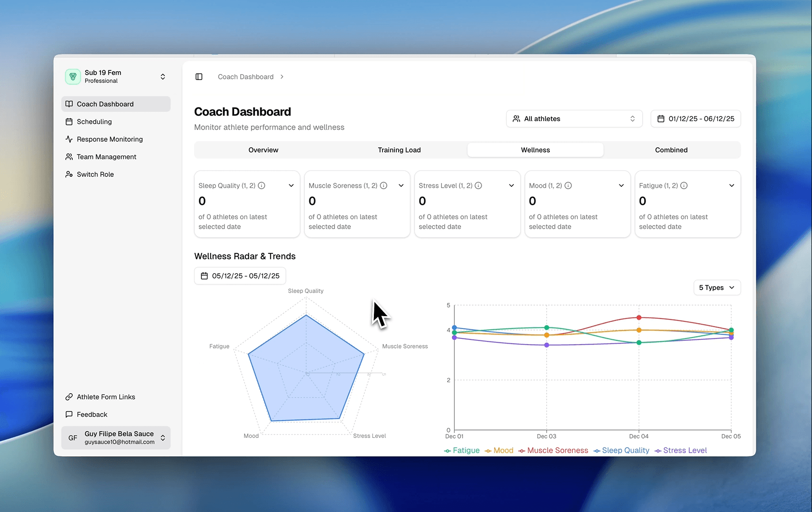812x512 pixels.
Task: Toggle Fatigue series in chart legend
Action: tap(462, 450)
